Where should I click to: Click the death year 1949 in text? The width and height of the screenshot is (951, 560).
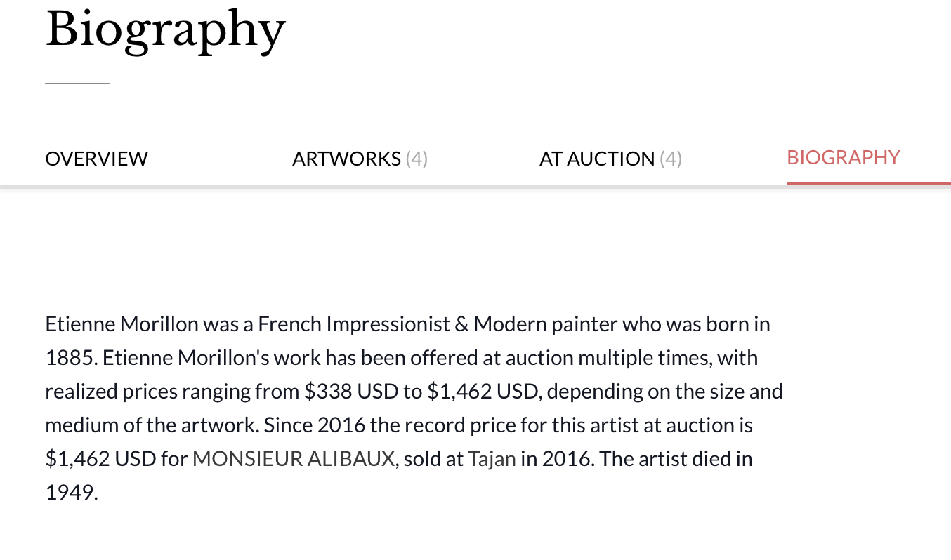click(x=71, y=493)
